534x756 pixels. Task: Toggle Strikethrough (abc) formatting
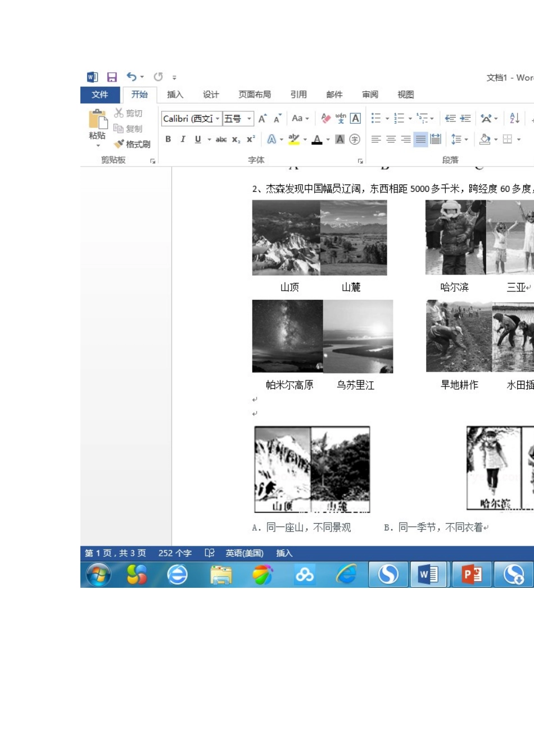tap(221, 139)
